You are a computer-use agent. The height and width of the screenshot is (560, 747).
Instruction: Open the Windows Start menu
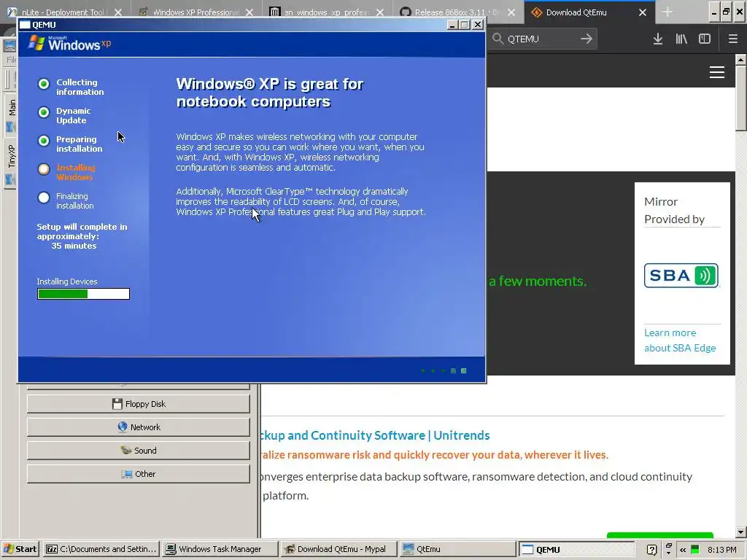(x=20, y=549)
